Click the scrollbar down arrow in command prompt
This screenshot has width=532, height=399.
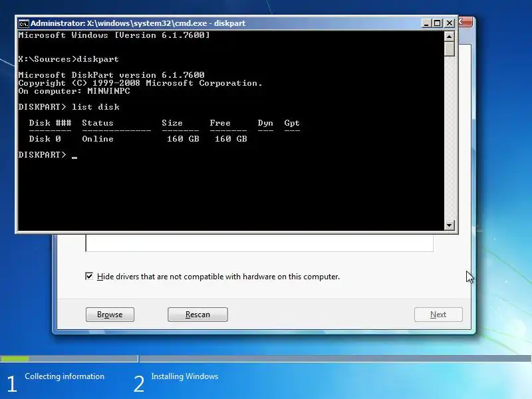[x=450, y=225]
